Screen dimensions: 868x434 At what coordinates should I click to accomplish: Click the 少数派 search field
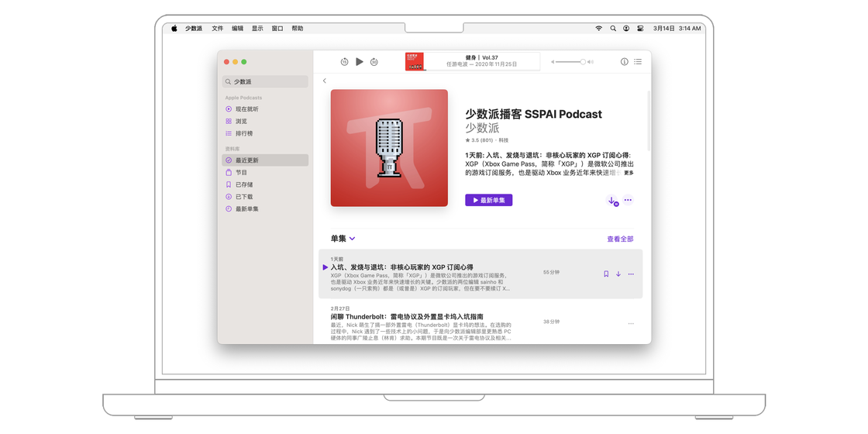(x=266, y=81)
